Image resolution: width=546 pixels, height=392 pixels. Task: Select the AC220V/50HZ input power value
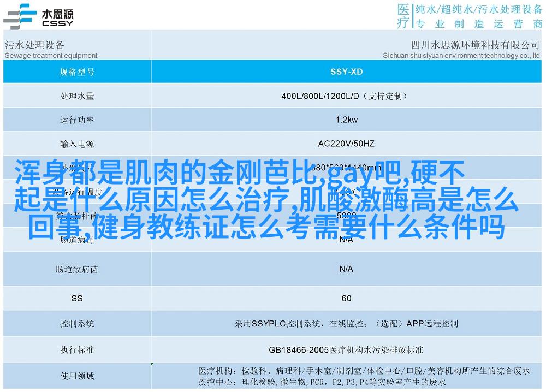[x=346, y=144]
